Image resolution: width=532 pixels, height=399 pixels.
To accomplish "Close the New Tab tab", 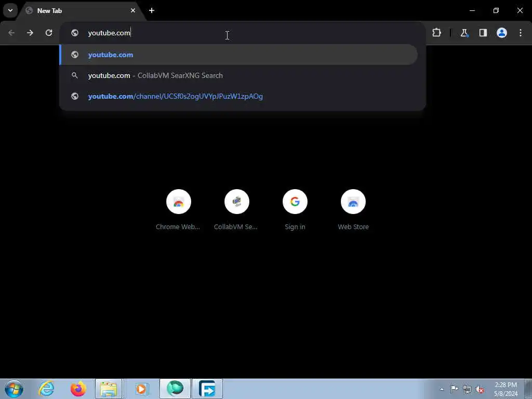I will (133, 10).
